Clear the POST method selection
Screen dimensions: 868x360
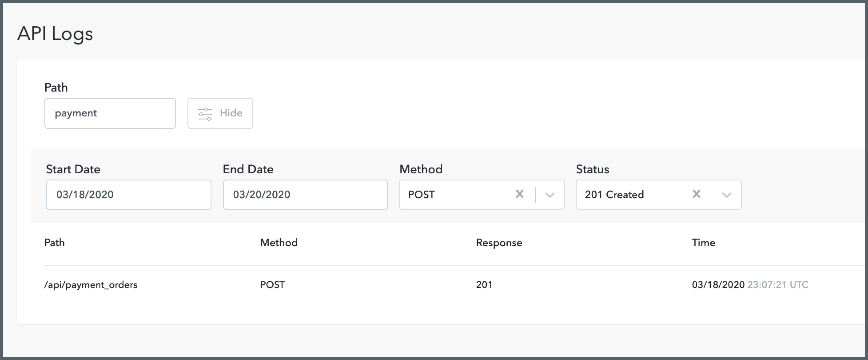520,194
